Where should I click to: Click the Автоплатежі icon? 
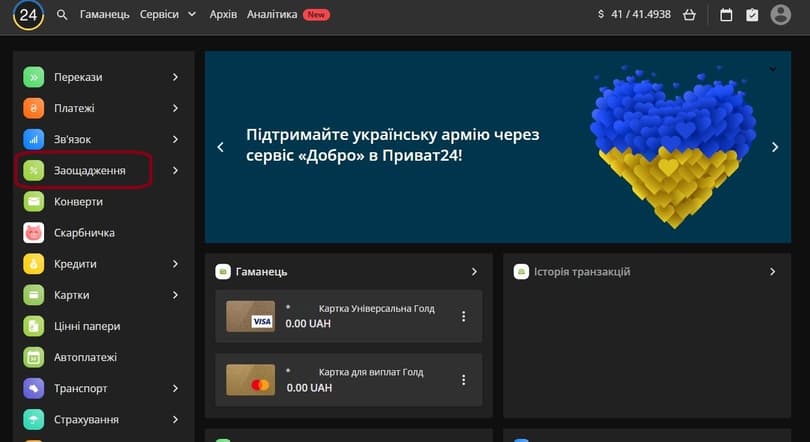[x=34, y=357]
